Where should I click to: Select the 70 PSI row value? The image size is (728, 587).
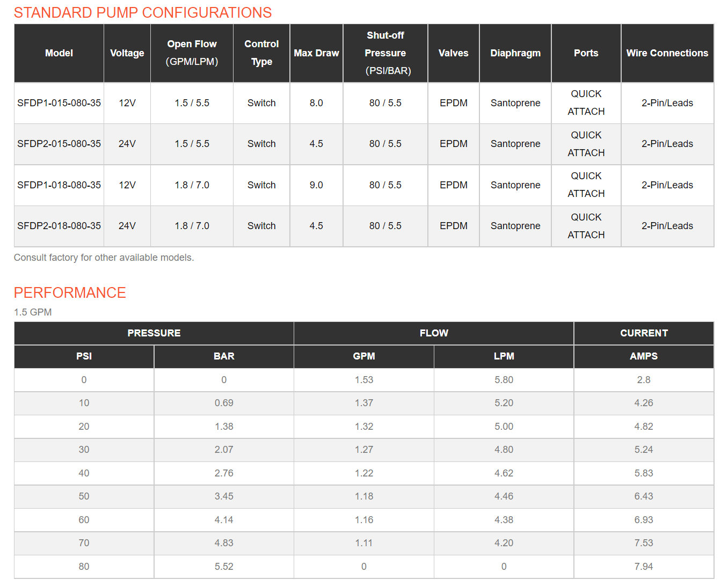[x=84, y=543]
